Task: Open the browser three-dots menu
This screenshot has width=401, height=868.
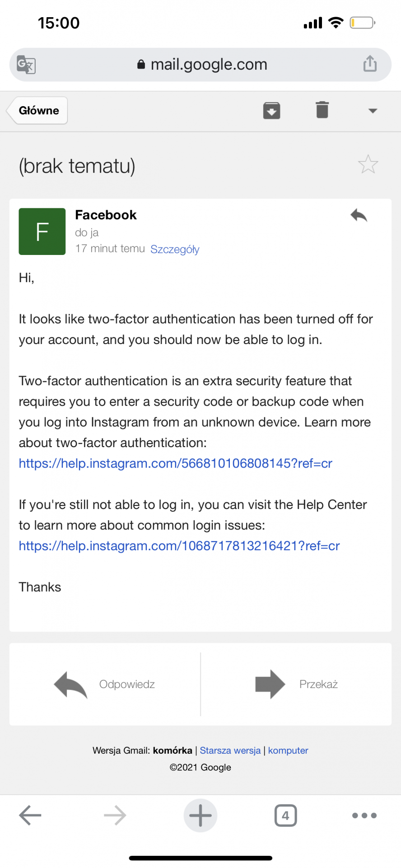Action: [x=364, y=816]
